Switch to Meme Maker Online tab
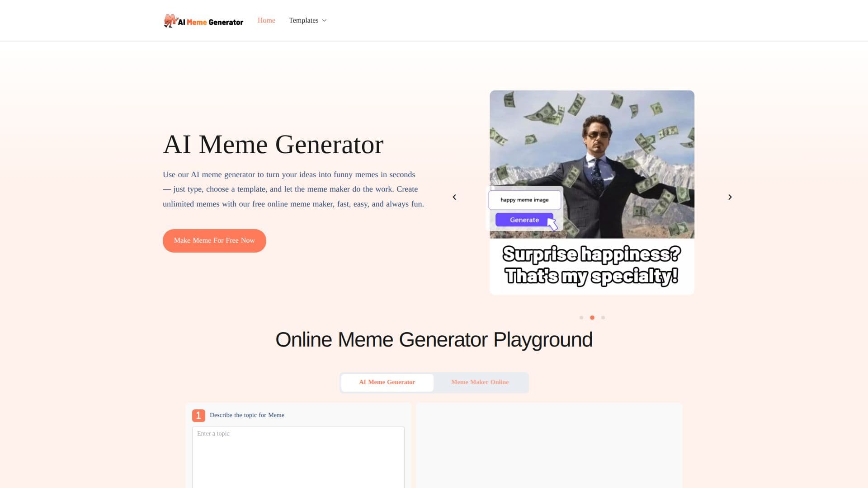Image resolution: width=868 pixels, height=488 pixels. click(480, 382)
